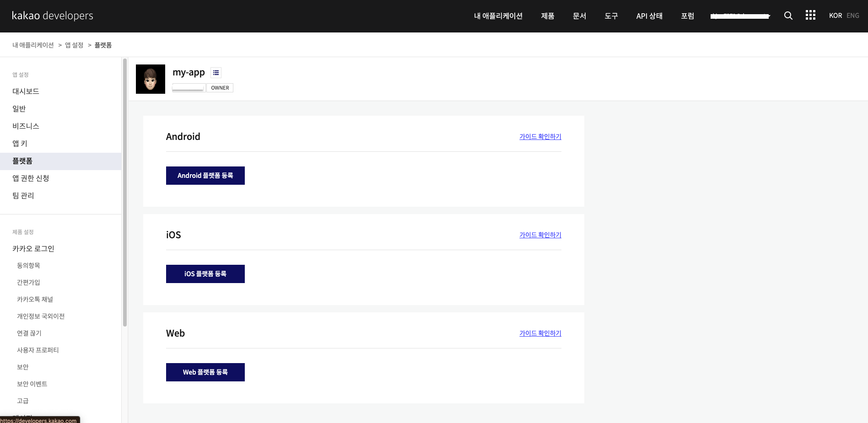Open 고급 sub-item in sidebar

tap(23, 401)
